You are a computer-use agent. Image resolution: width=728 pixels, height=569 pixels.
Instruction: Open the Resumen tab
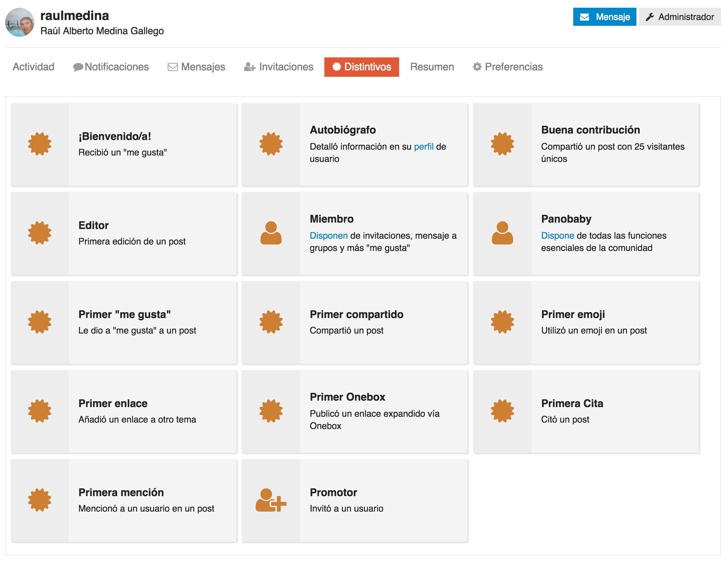coord(432,67)
